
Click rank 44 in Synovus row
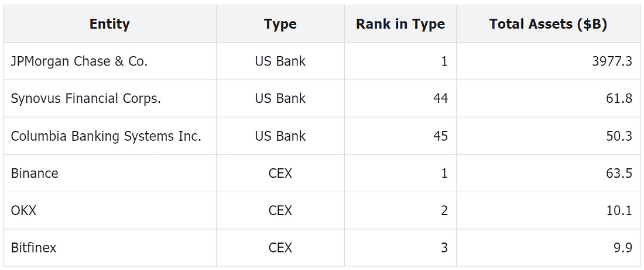[440, 99]
